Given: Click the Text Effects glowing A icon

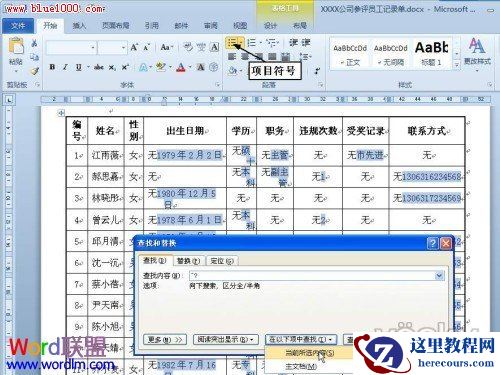Looking at the screenshot, I should point(143,68).
